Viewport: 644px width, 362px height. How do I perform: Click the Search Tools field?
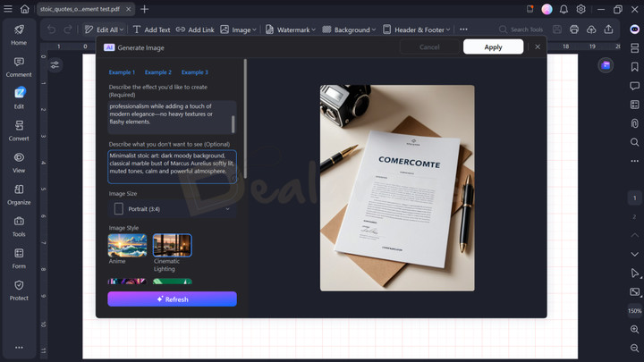(x=521, y=29)
